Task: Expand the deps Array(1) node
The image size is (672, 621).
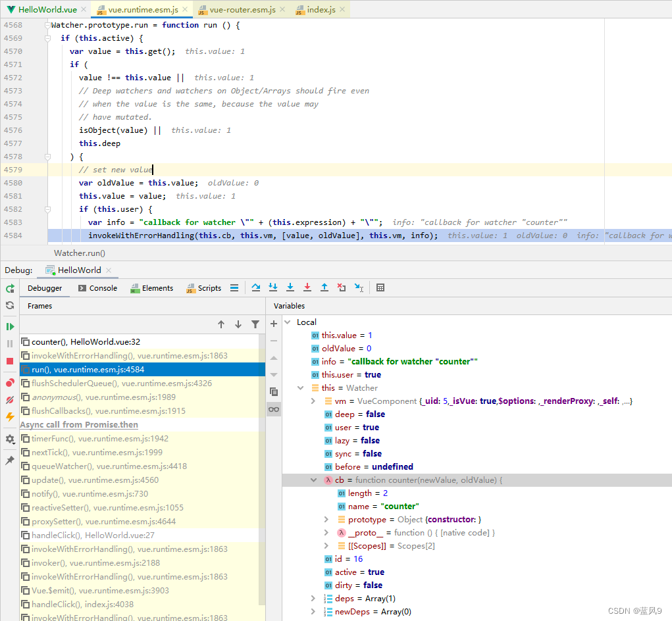Action: pos(313,598)
